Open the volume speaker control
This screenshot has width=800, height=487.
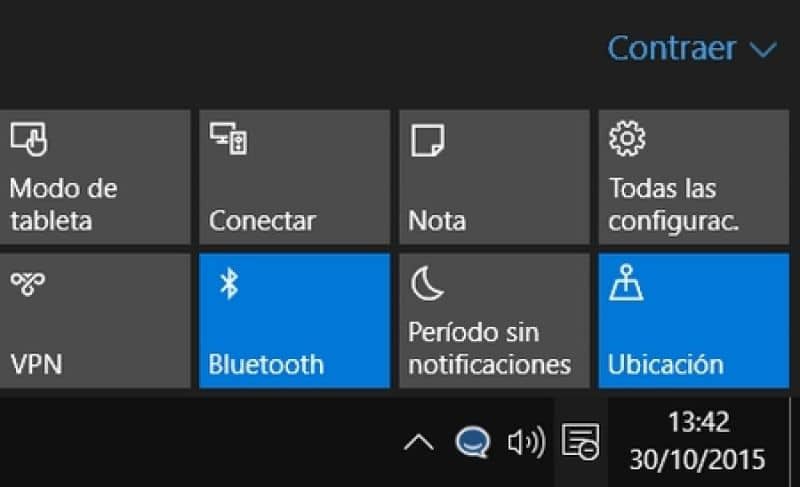pos(526,442)
